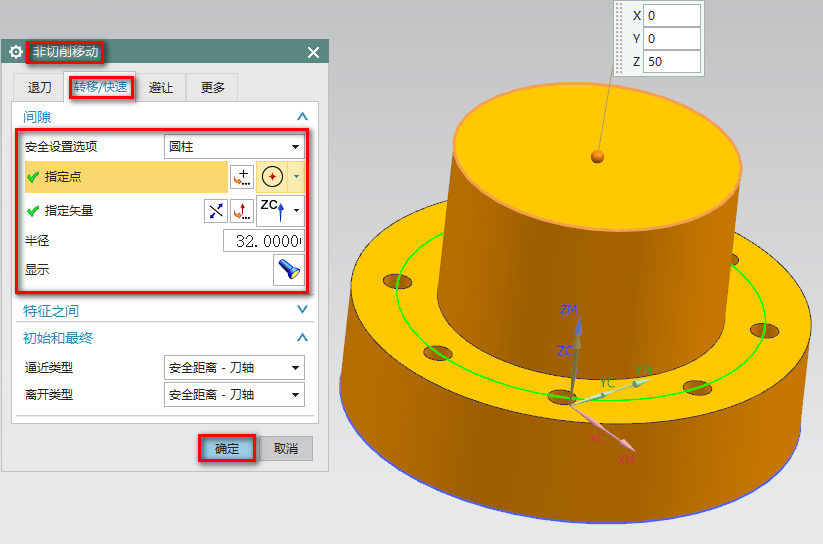Image resolution: width=823 pixels, height=544 pixels.
Task: Open the 离开类型 dropdown
Action: coord(234,395)
